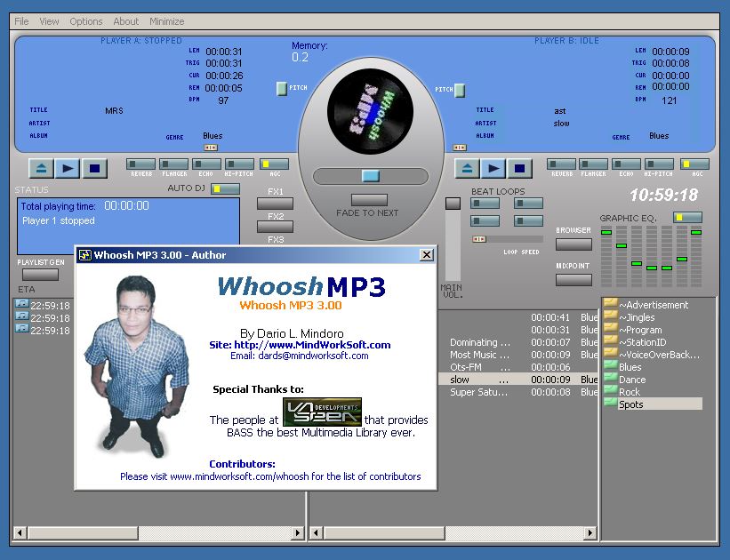The width and height of the screenshot is (730, 560).
Task: Click right arrow of track list scrollbar
Action: tap(590, 532)
